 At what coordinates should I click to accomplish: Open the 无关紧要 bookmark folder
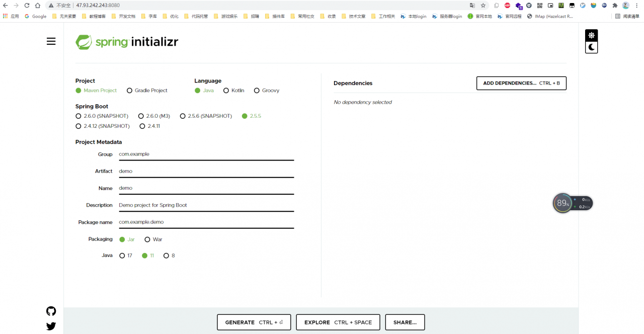64,16
